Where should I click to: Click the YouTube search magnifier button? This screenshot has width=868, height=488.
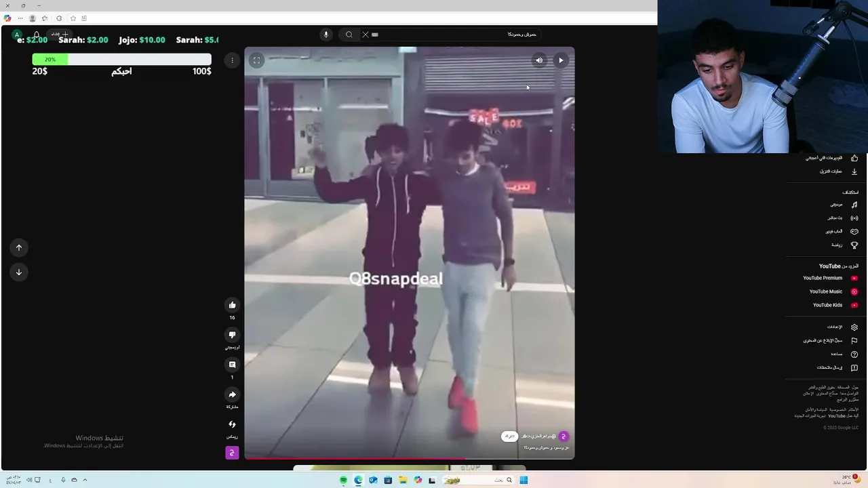click(349, 35)
